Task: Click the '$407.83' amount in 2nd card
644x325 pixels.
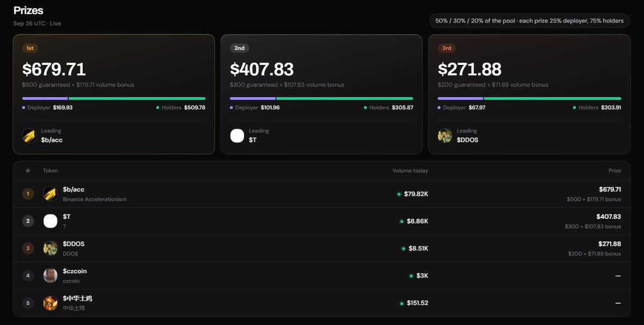Action: tap(262, 69)
